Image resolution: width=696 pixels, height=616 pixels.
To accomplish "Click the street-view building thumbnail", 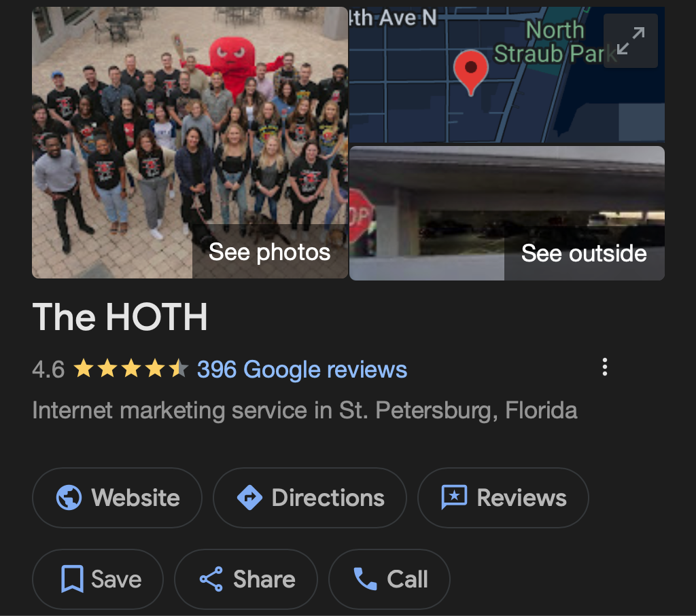I will [x=507, y=213].
